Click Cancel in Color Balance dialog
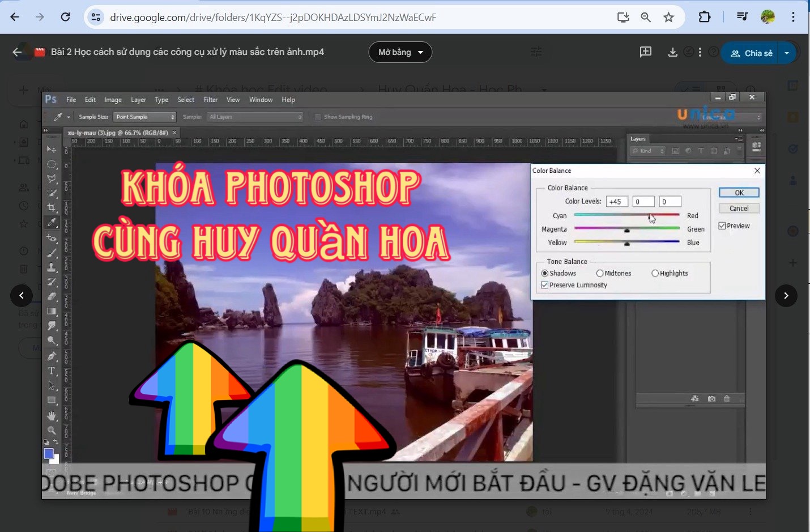The width and height of the screenshot is (810, 532). (739, 208)
